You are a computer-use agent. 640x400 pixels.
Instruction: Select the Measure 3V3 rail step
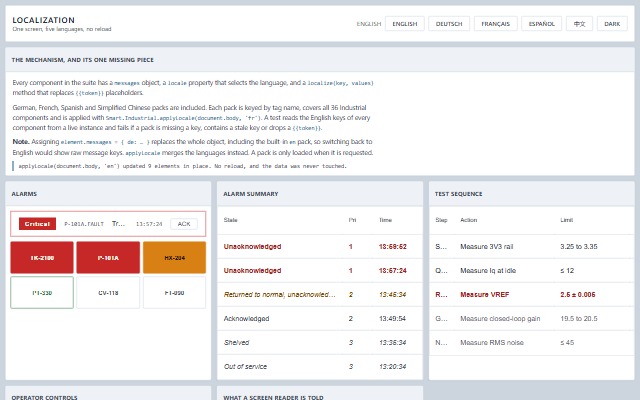coord(532,247)
